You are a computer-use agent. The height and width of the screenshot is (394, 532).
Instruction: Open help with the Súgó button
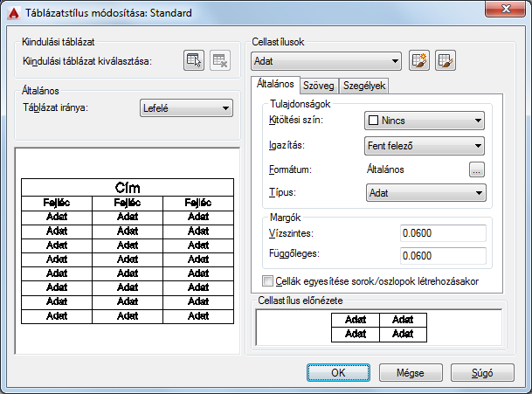[x=482, y=373]
